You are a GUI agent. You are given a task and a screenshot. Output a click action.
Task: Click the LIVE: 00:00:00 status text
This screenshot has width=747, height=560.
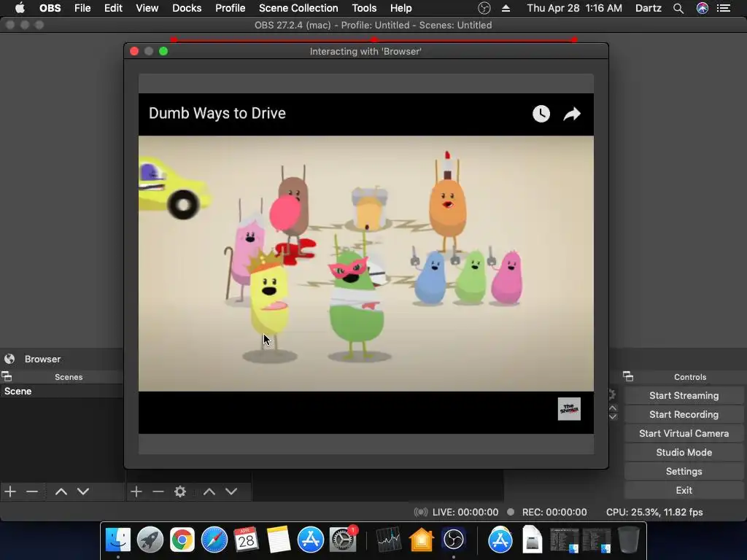point(465,513)
